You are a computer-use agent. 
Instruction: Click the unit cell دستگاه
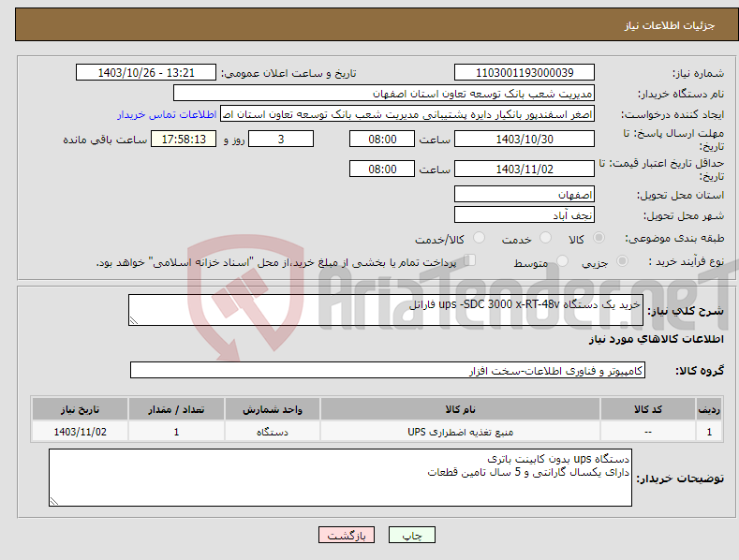pyautogui.click(x=273, y=432)
